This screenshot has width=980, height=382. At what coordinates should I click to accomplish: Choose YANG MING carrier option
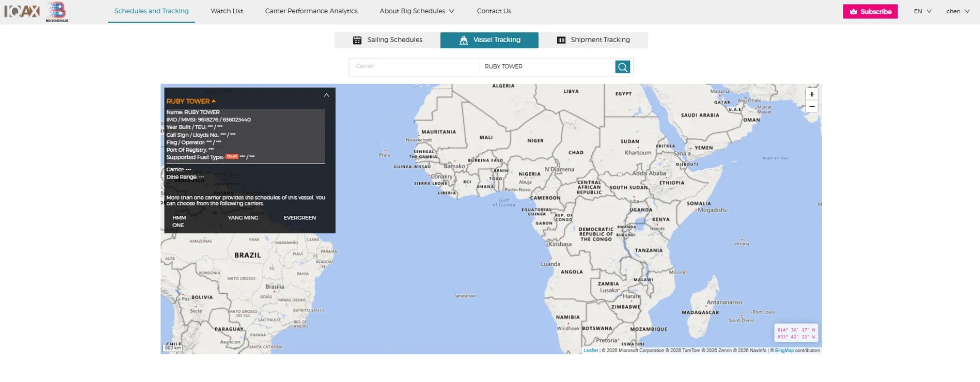[x=243, y=218]
